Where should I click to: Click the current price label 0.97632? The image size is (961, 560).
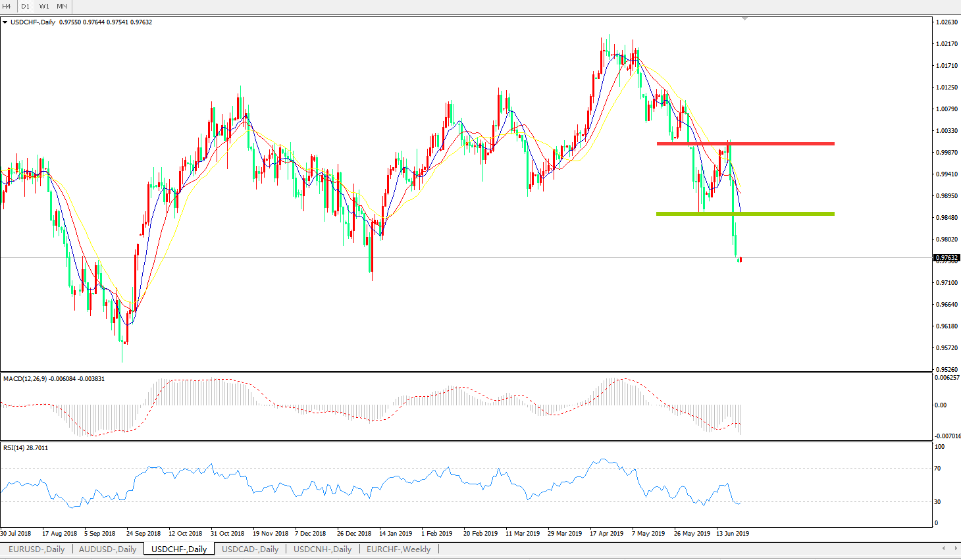(947, 258)
